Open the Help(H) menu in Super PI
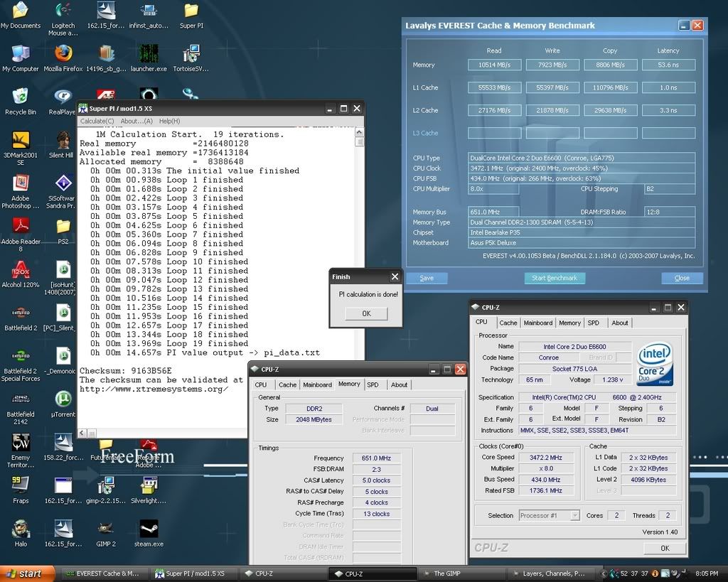Image resolution: width=728 pixels, height=582 pixels. (x=169, y=121)
